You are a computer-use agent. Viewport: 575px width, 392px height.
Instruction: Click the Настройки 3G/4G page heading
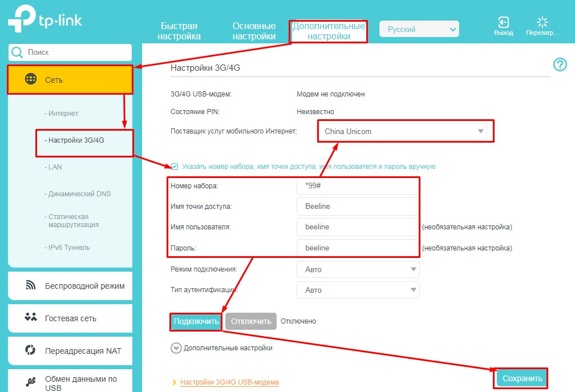205,68
